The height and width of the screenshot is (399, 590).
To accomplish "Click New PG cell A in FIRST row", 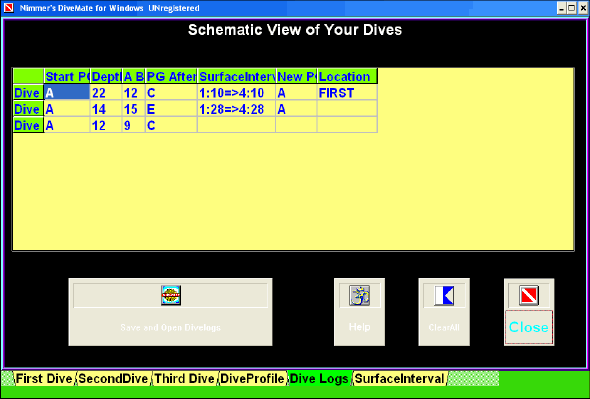I will click(297, 93).
